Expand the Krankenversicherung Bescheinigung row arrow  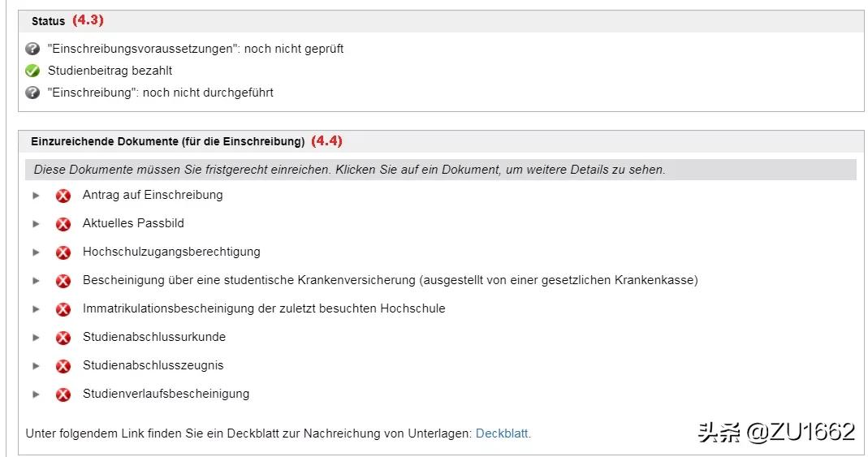[x=36, y=281]
